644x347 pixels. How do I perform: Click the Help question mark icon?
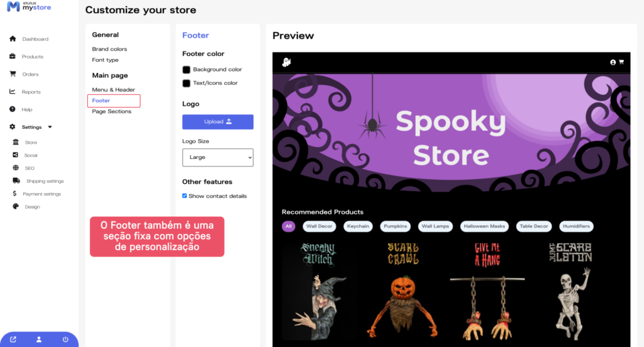coord(13,109)
